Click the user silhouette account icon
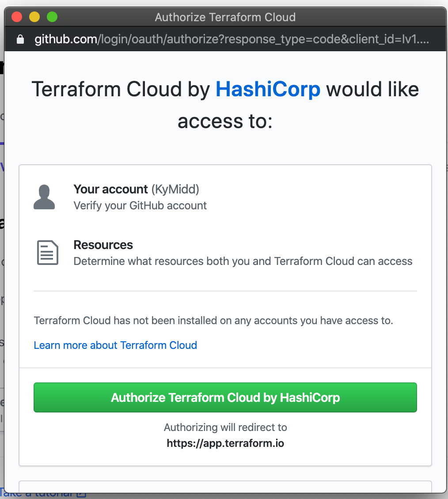Viewport: 448px width, 499px height. click(44, 197)
